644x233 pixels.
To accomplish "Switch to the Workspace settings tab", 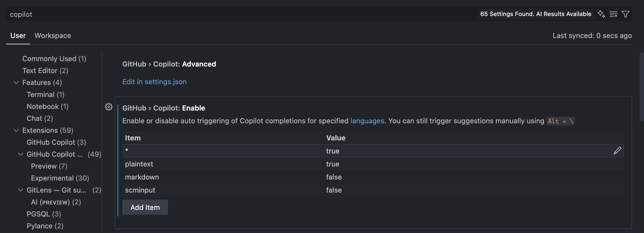I will [x=52, y=35].
